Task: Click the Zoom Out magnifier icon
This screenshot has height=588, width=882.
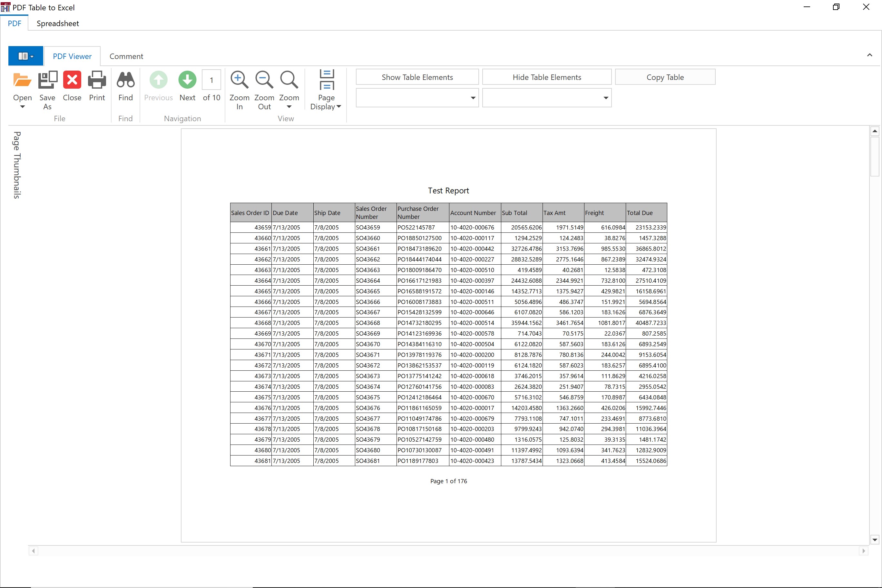Action: click(x=264, y=80)
